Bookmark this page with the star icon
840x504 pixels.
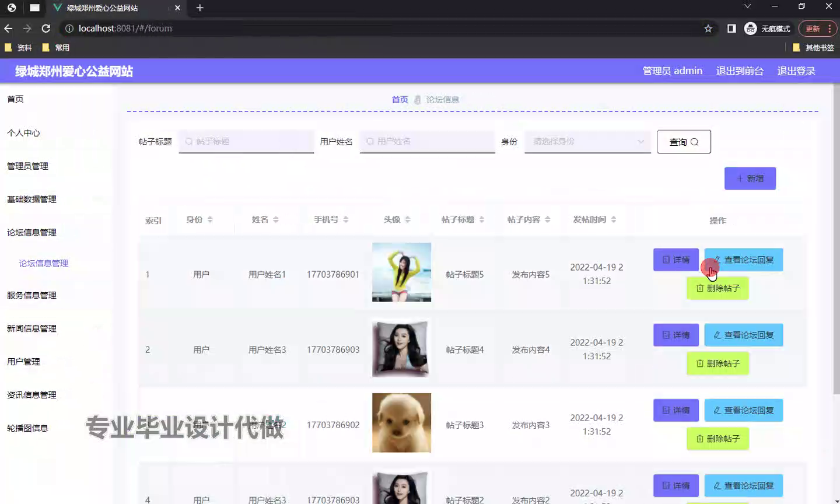point(708,28)
